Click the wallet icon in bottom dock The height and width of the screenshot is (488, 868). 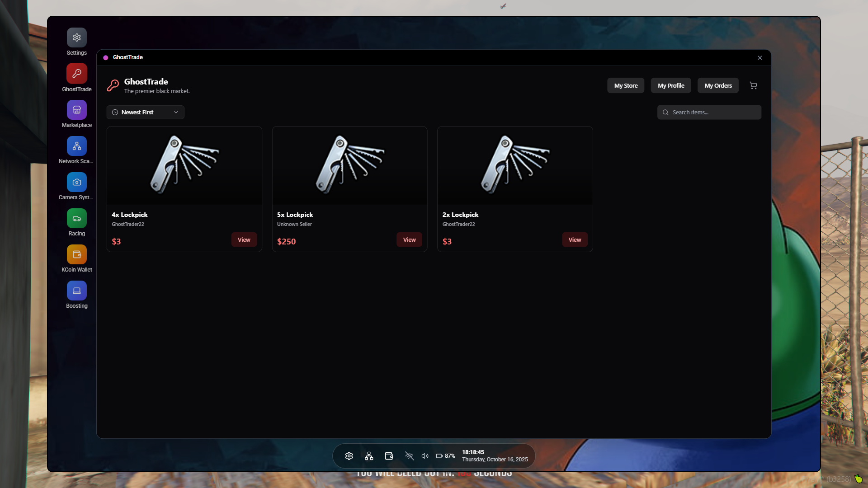click(389, 456)
